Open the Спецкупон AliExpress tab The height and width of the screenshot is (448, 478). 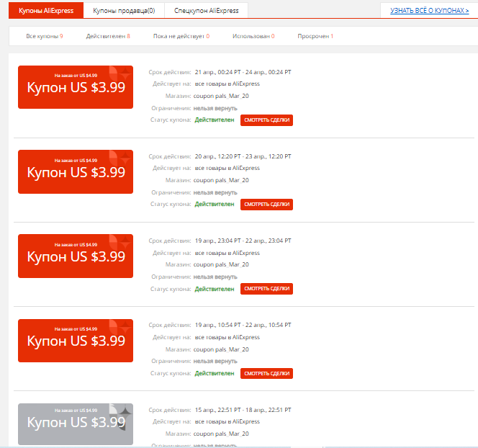207,10
